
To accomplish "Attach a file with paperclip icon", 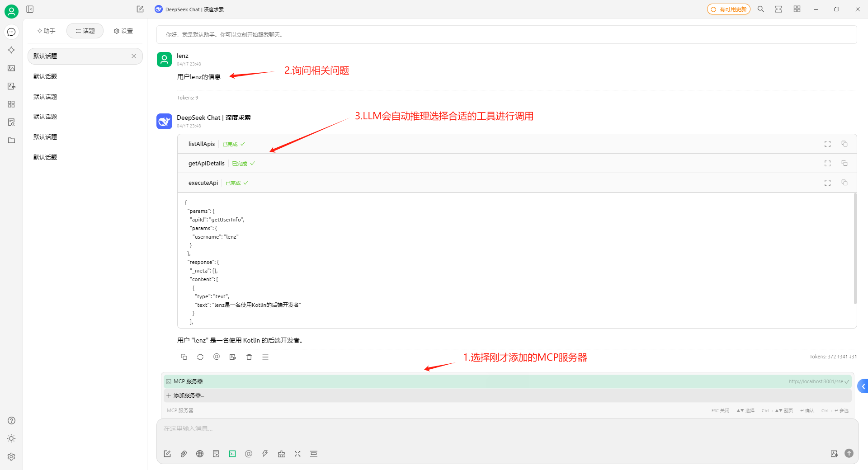I will click(x=184, y=454).
